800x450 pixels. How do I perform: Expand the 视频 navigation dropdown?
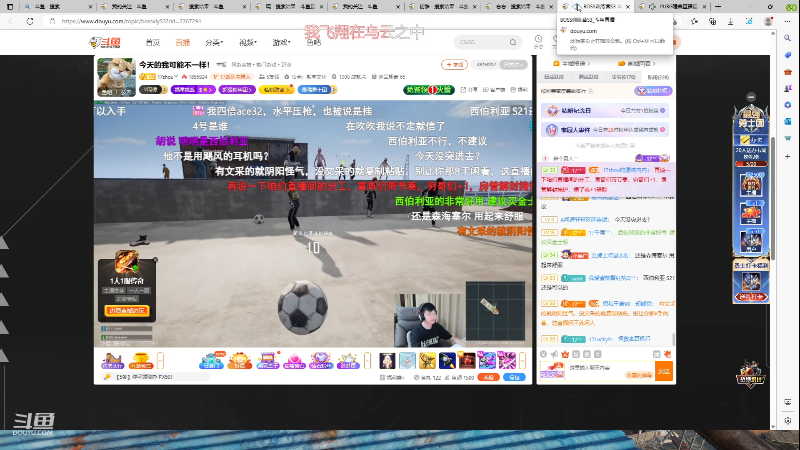[x=247, y=42]
